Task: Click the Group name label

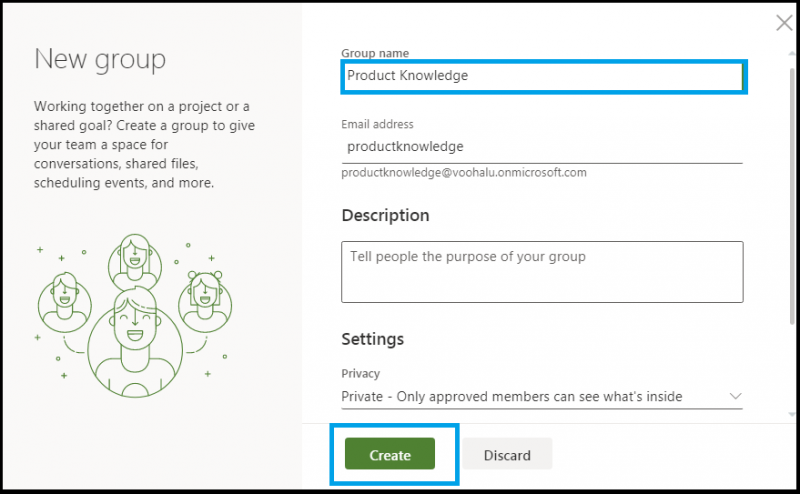Action: pyautogui.click(x=375, y=53)
